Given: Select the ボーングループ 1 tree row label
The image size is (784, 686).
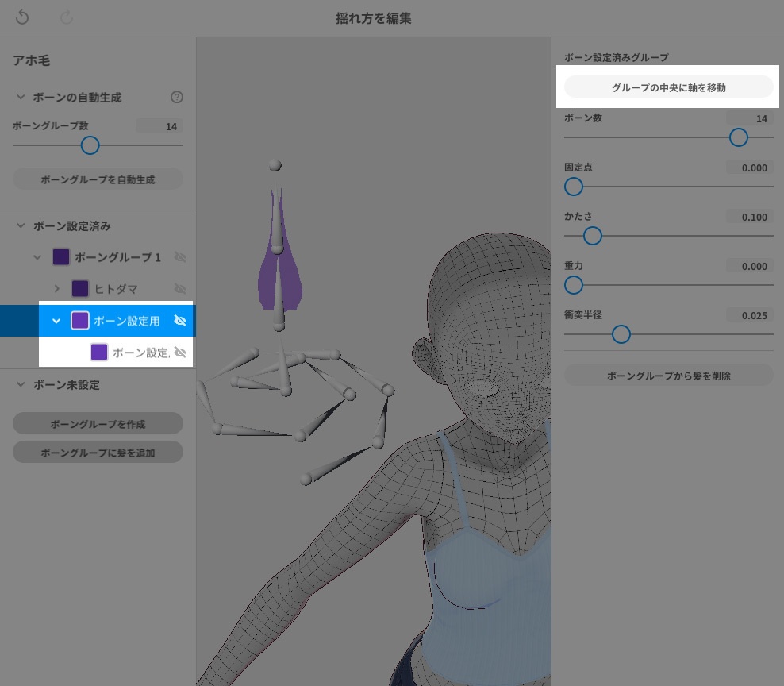Looking at the screenshot, I should (118, 257).
